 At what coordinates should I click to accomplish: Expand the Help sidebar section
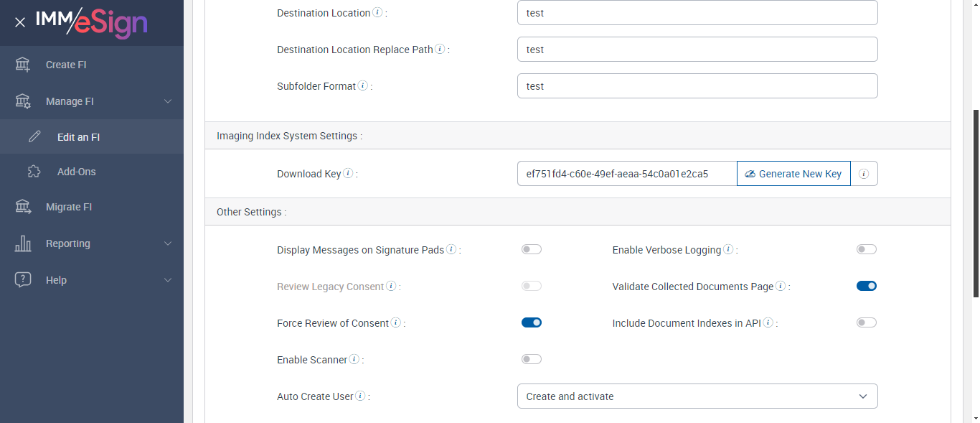(168, 280)
